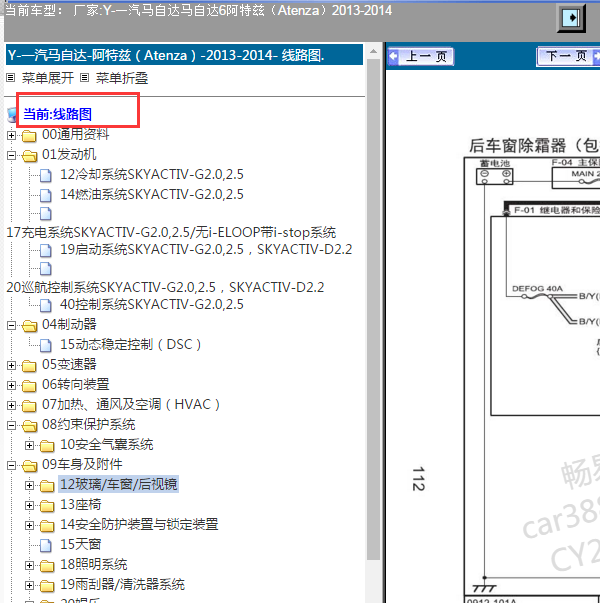Image resolution: width=600 pixels, height=603 pixels.
Task: Expand the 12玻璃/车窗/后视镜 subfolder
Action: pyautogui.click(x=29, y=485)
